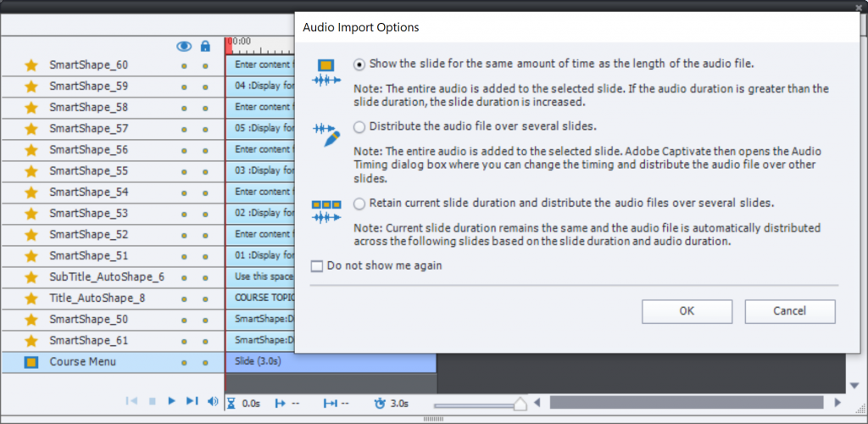Screen dimensions: 868x424
Task: Click the play button in timeline controls
Action: 171,401
